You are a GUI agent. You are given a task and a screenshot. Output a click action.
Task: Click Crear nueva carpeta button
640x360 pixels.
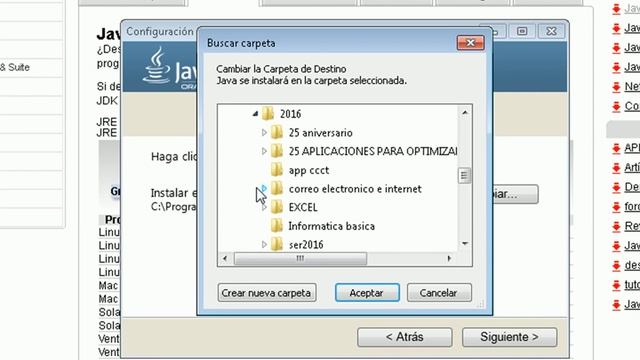coord(267,293)
